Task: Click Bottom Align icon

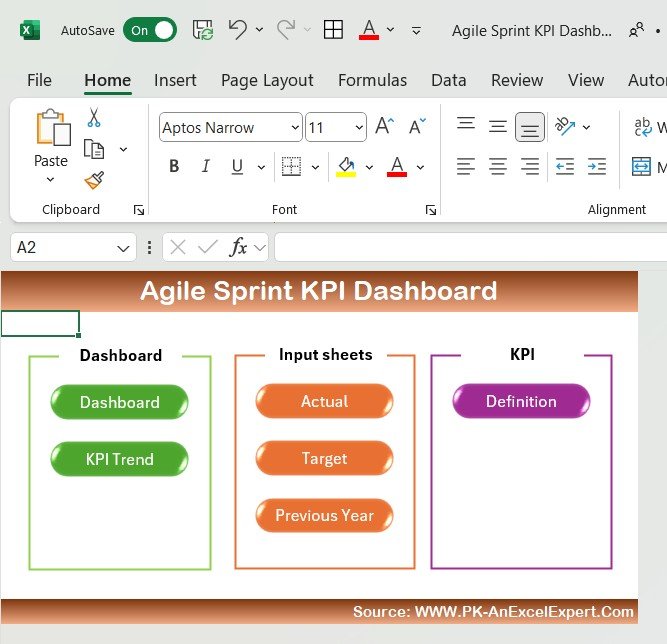Action: 530,127
